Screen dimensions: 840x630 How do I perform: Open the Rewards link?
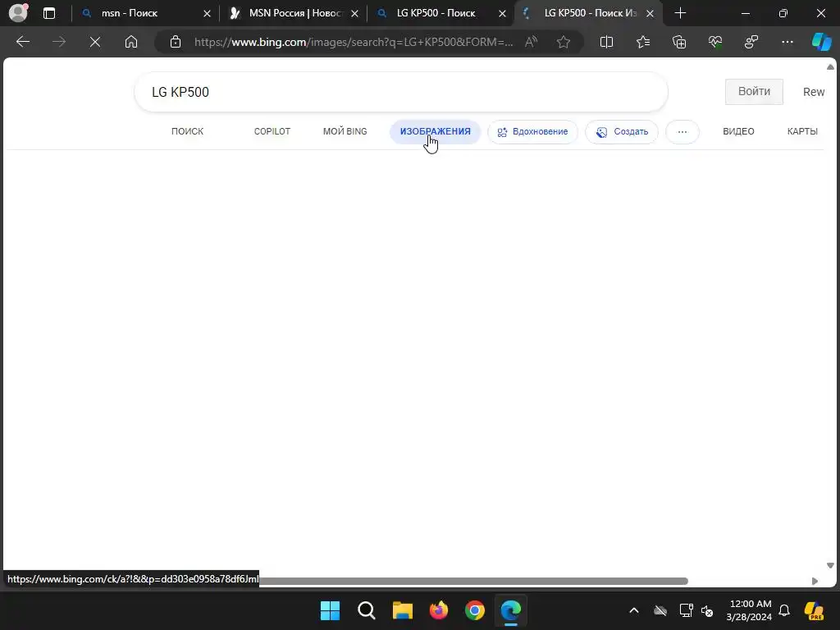pos(814,92)
